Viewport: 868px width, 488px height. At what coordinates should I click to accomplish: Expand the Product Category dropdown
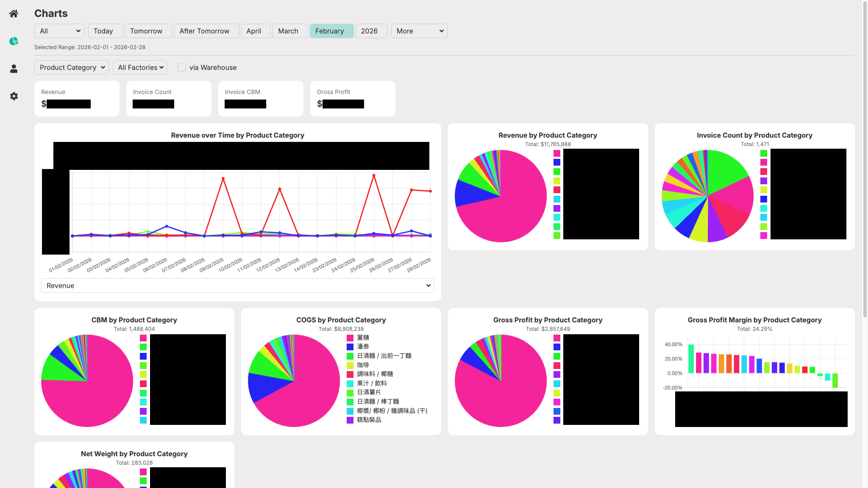(x=72, y=67)
